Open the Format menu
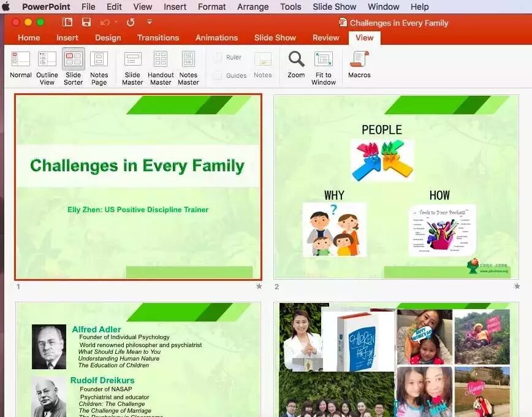Screen dimensions: 532x417 click(x=211, y=7)
